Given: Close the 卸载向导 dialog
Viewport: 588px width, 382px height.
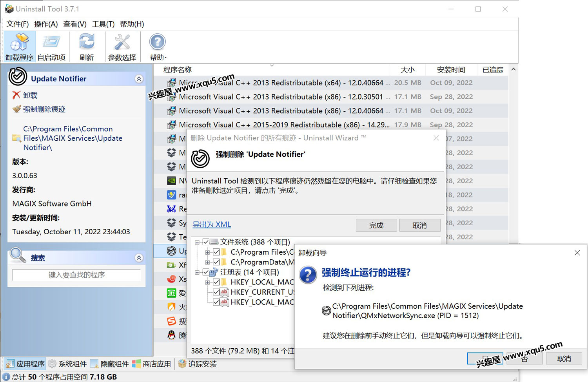Looking at the screenshot, I should pyautogui.click(x=577, y=253).
